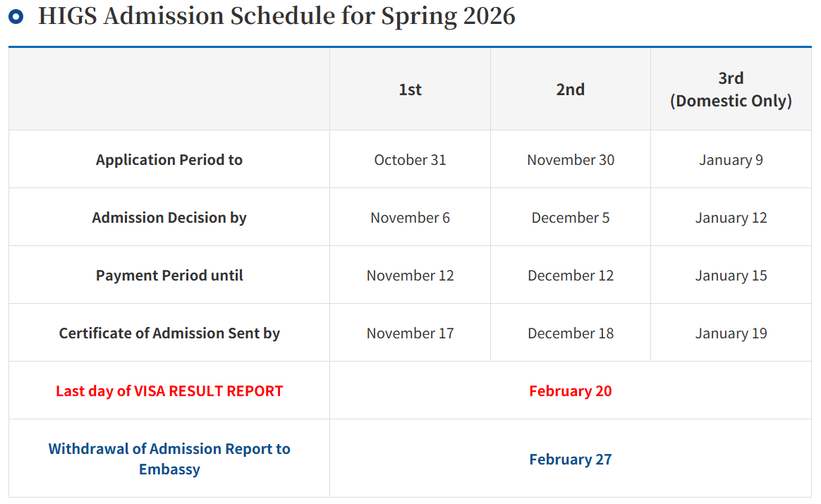Click Certificate of Admission Sent by label
821x504 pixels.
(x=169, y=333)
